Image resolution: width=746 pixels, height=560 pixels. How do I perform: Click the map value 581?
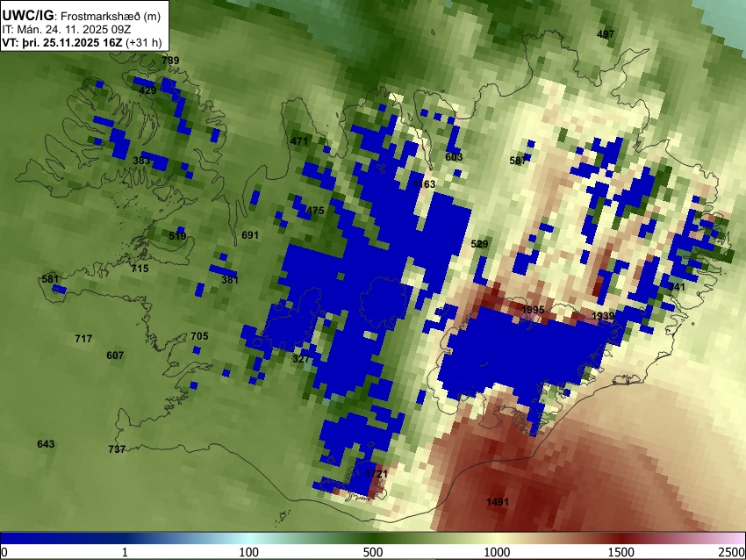pos(50,279)
